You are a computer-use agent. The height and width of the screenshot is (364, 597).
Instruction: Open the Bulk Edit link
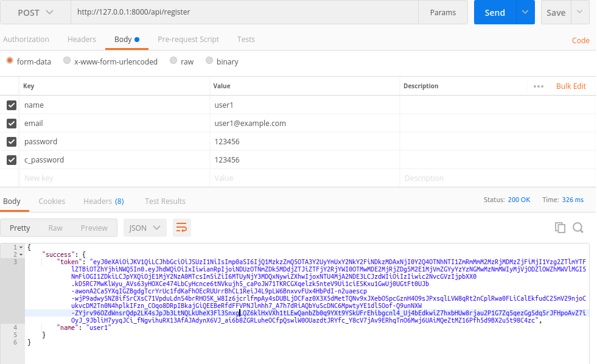click(x=571, y=86)
